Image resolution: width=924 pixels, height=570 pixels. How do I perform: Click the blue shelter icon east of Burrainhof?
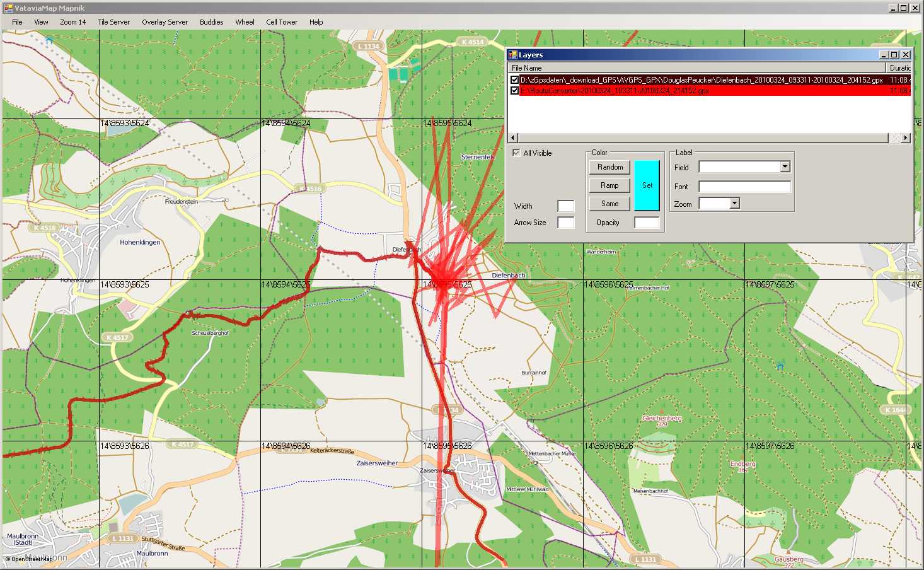(780, 366)
